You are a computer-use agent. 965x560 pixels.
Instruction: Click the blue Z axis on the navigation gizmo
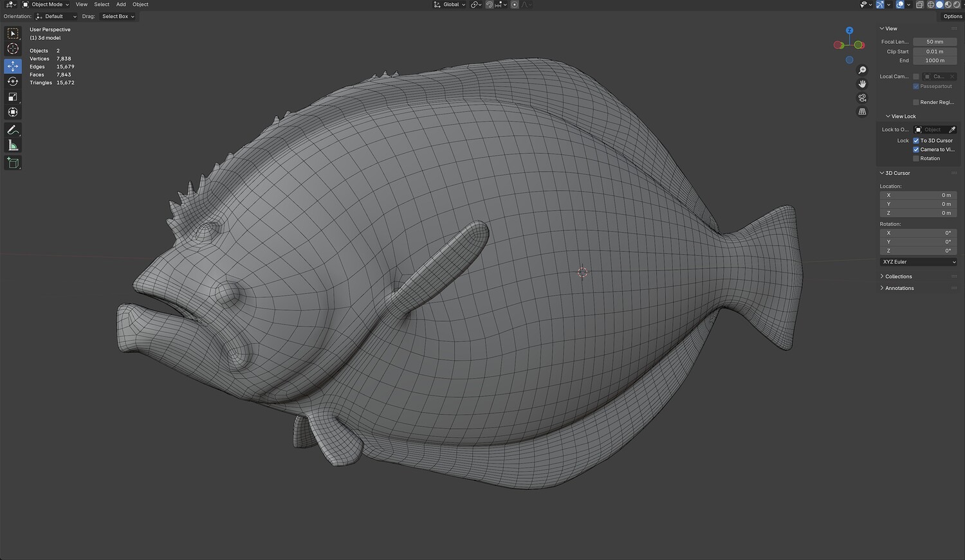pyautogui.click(x=849, y=30)
